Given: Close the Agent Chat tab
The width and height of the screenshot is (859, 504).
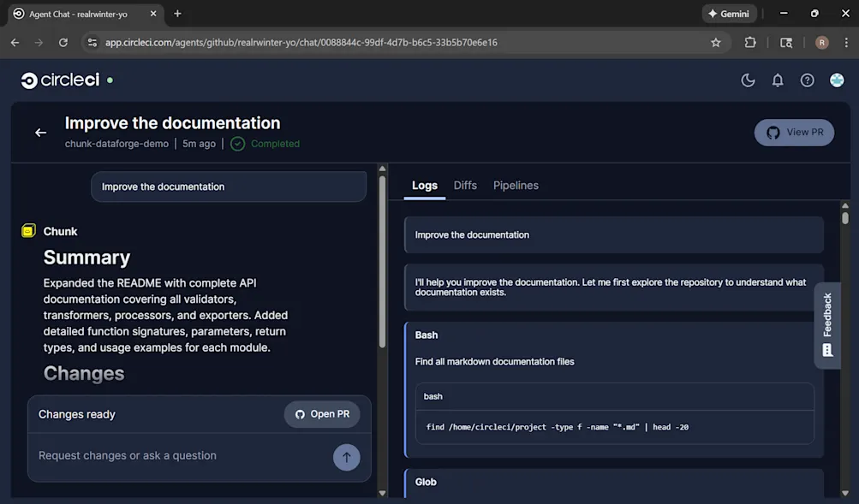Looking at the screenshot, I should 153,14.
